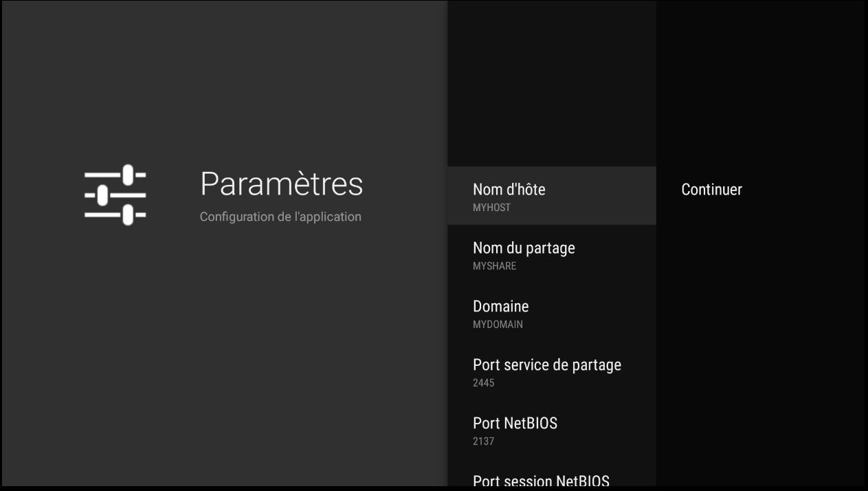Open the Nom du partage setting
The image size is (868, 491).
[x=524, y=248]
